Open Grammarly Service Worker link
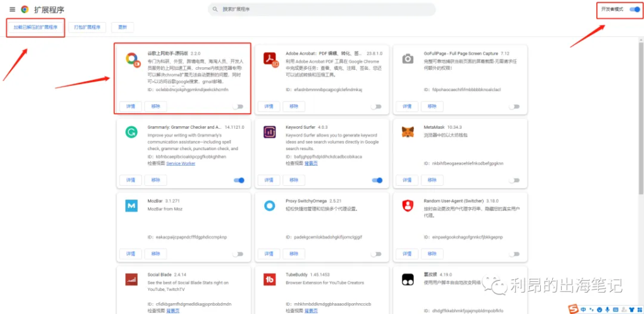This screenshot has height=314, width=644. pyautogui.click(x=180, y=163)
